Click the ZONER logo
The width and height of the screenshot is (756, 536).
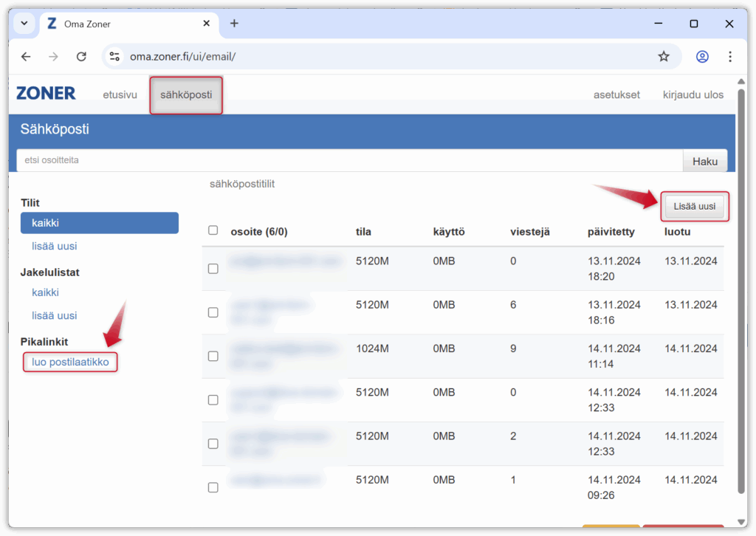point(46,94)
